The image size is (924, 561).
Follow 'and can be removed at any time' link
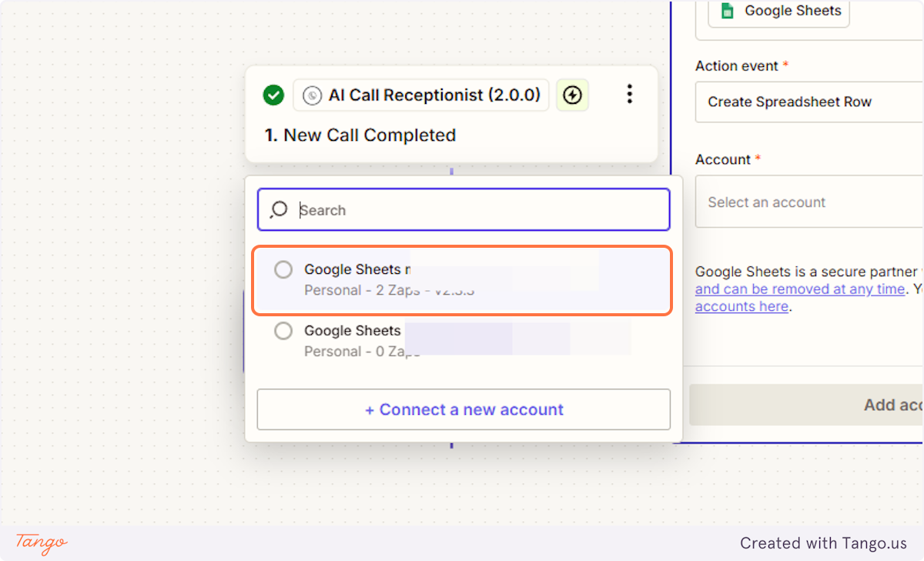(800, 289)
